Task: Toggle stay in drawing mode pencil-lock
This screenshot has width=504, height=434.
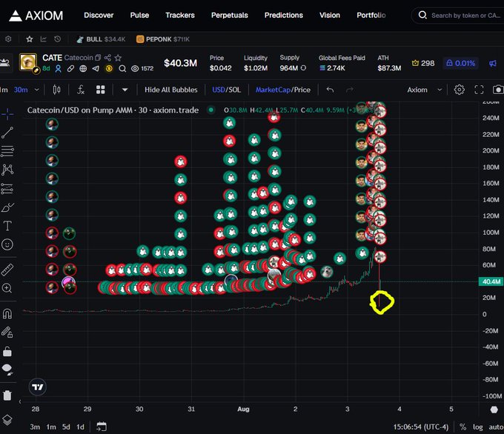Action: (x=7, y=333)
